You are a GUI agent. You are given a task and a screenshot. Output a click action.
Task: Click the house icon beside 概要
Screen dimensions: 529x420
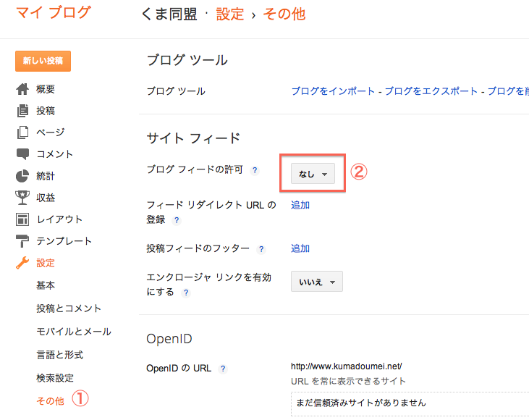click(x=22, y=89)
